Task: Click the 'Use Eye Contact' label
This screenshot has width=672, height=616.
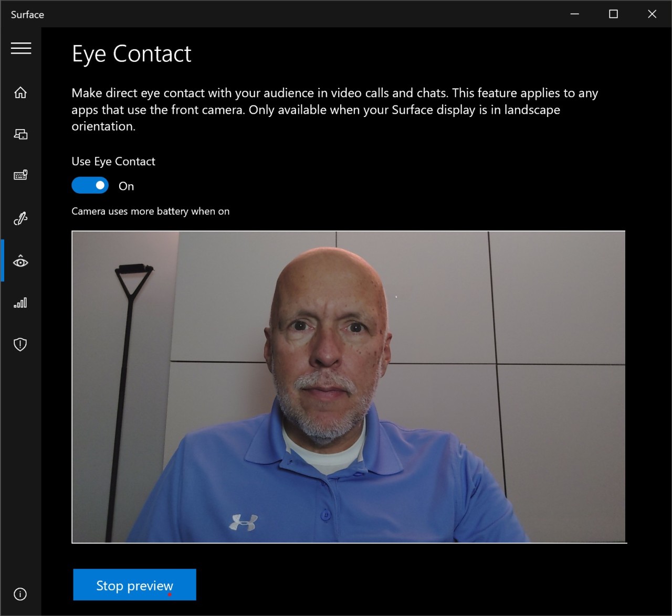Action: point(113,161)
